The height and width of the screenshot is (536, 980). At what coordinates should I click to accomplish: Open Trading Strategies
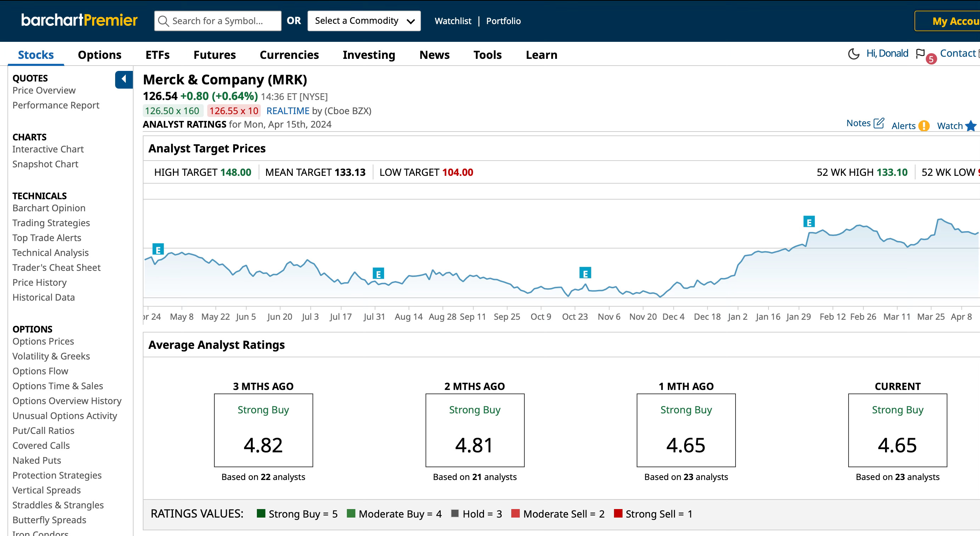click(51, 223)
